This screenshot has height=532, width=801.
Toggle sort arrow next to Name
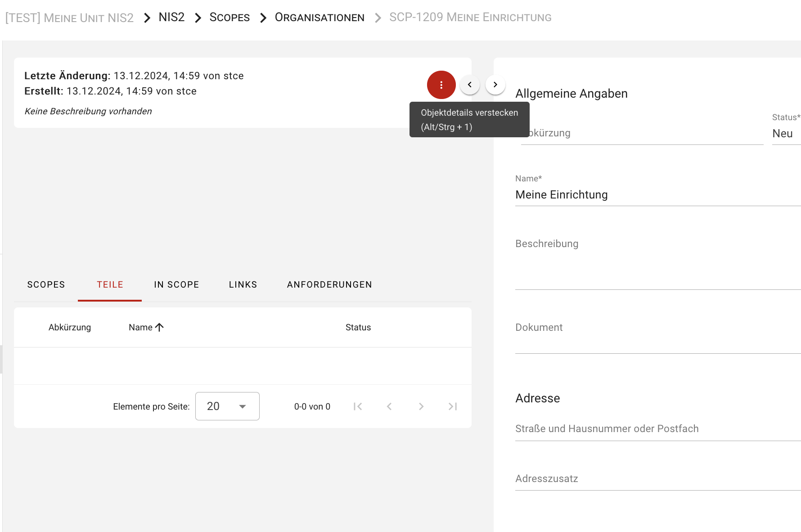coord(159,327)
